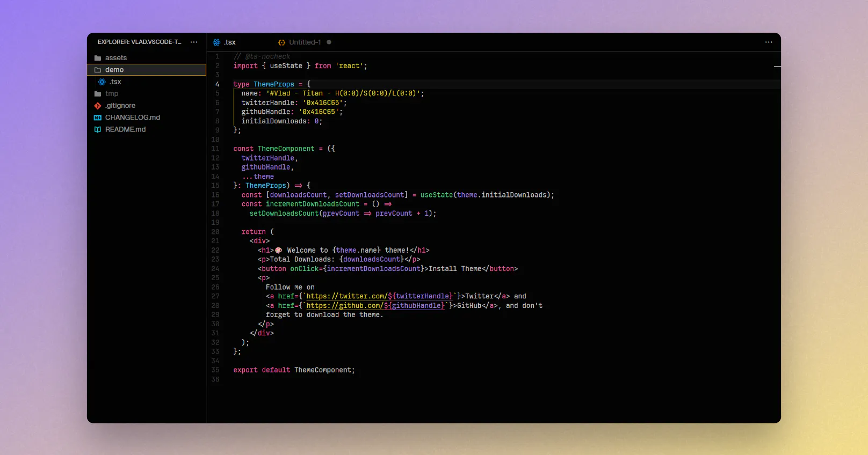Click the braces icon in Untitled-1 tab

pyautogui.click(x=281, y=42)
